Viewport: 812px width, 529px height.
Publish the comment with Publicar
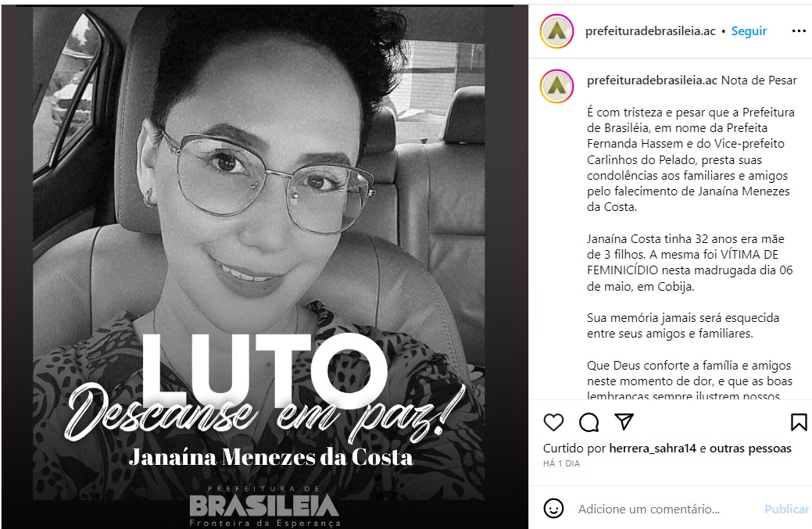pyautogui.click(x=787, y=509)
